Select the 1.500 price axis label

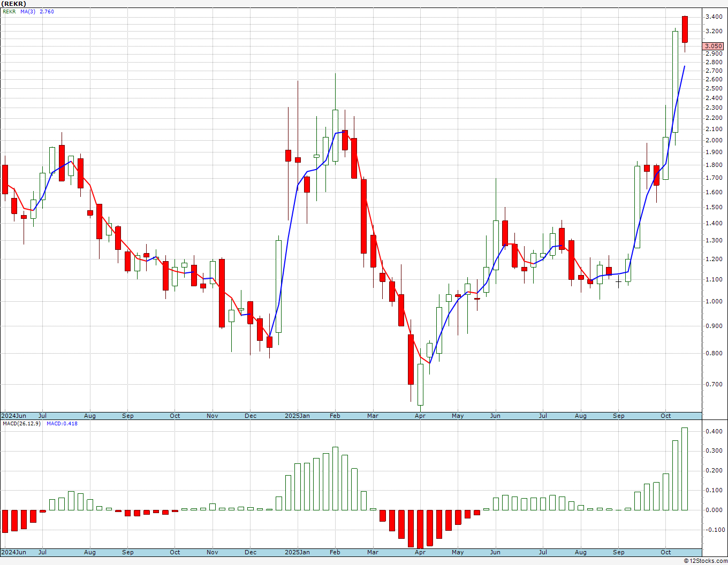714,208
